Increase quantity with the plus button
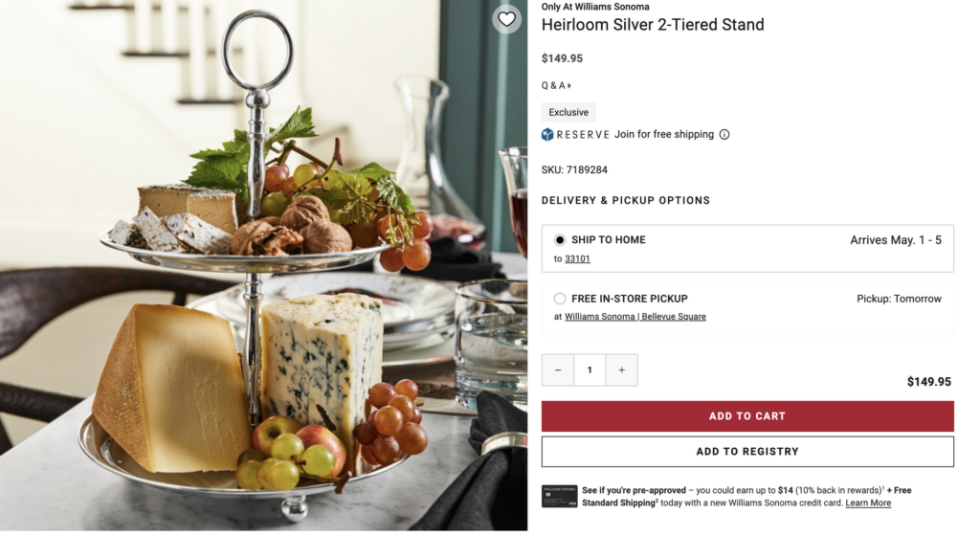Viewport: 980px width, 536px height. (x=621, y=369)
